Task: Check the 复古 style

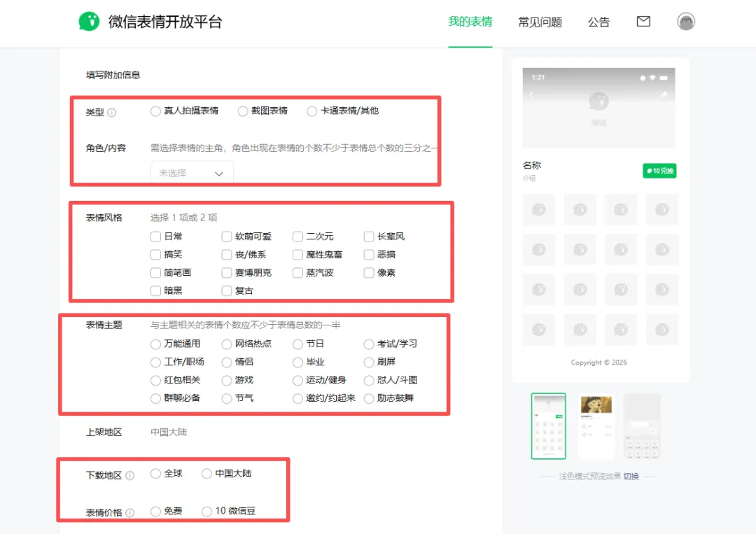Action: [x=227, y=290]
